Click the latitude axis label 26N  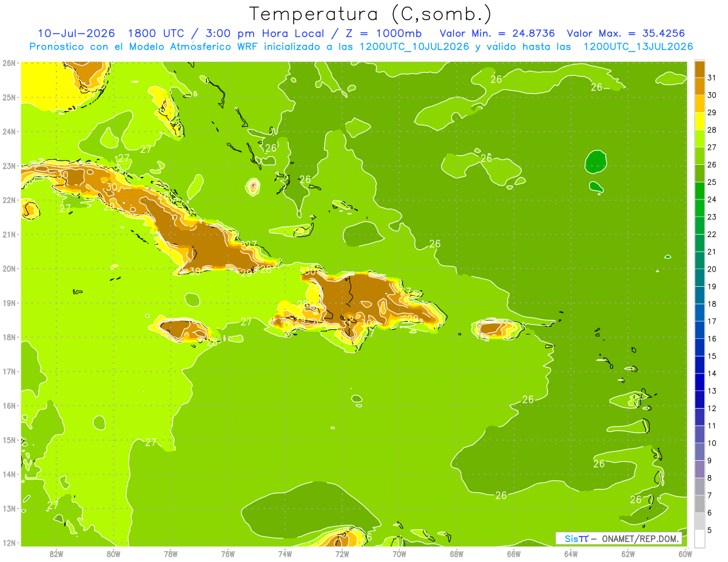click(x=8, y=63)
